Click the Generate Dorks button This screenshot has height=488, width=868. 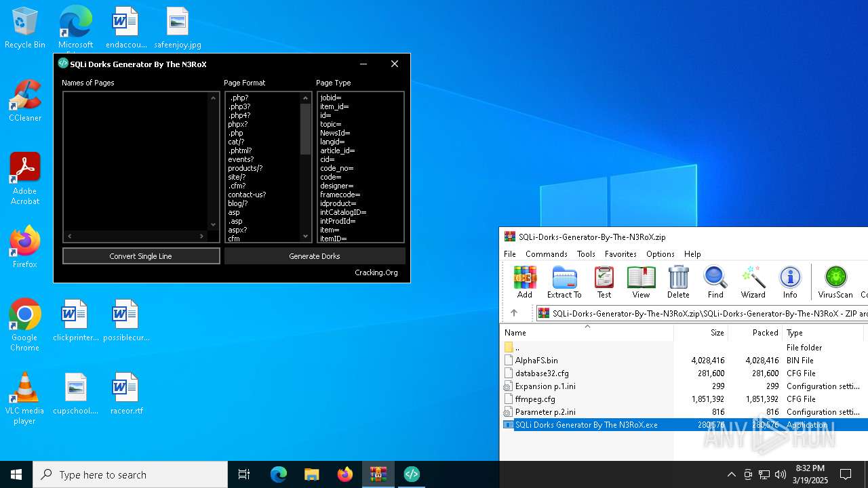pyautogui.click(x=315, y=256)
